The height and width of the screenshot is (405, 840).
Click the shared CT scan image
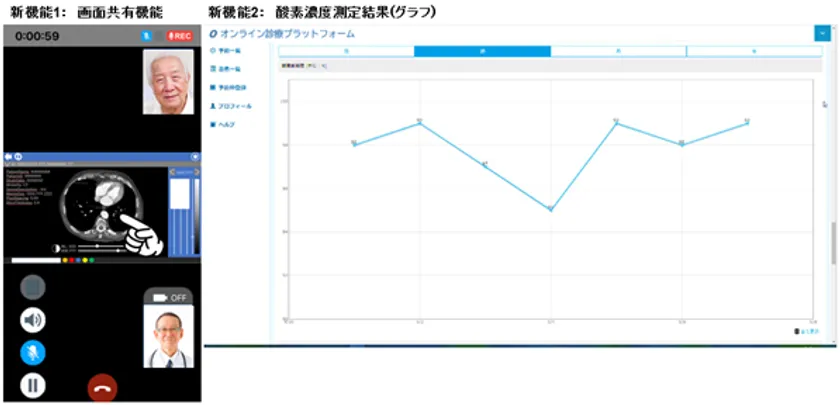(102, 207)
